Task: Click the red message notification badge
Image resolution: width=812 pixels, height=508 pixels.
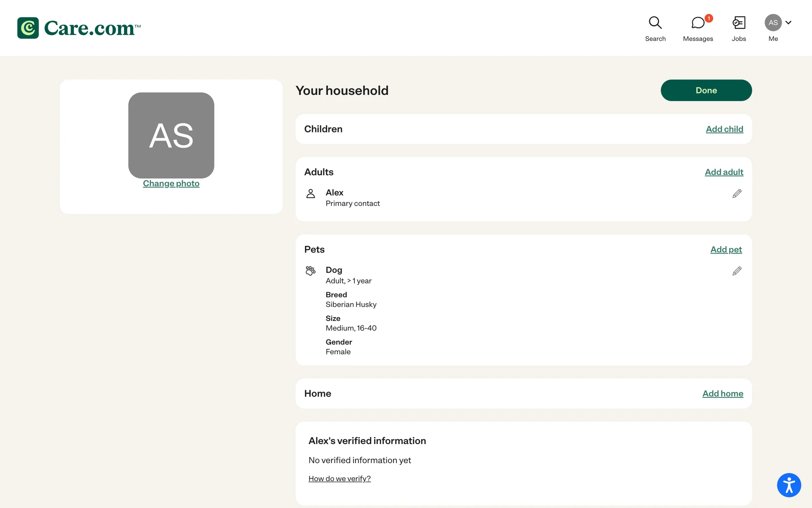Action: pos(709,19)
